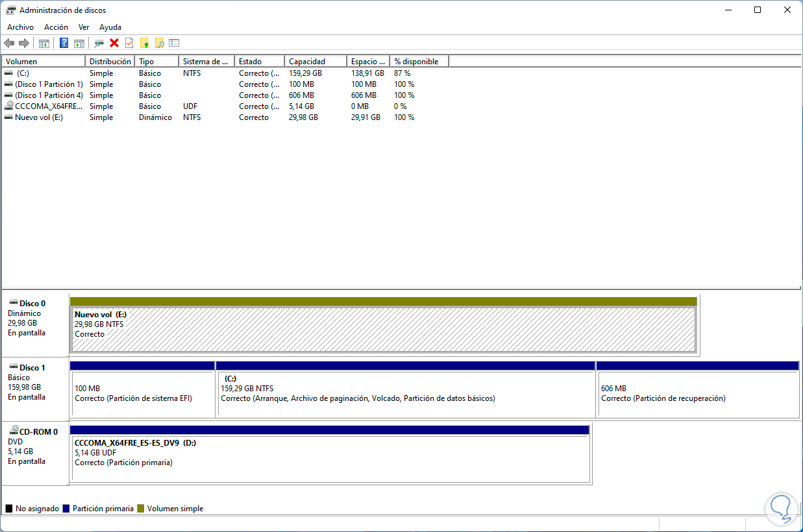This screenshot has height=532, width=803.
Task: Minimize the Administración de discos window
Action: pyautogui.click(x=728, y=10)
